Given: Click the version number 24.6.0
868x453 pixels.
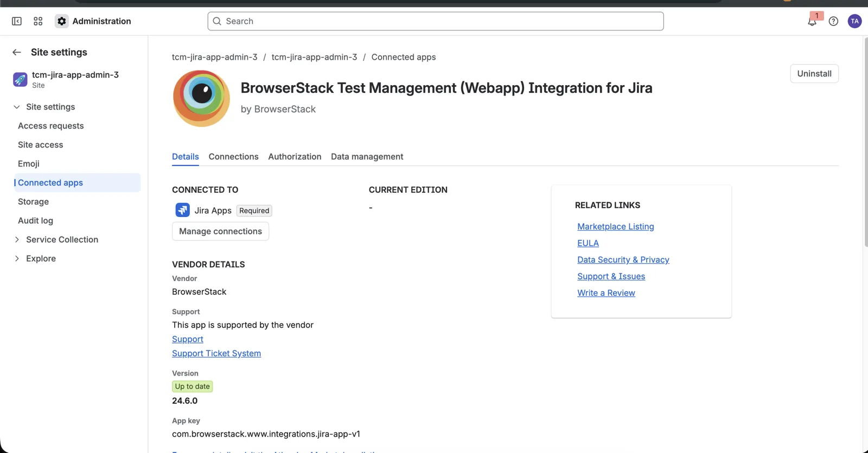Looking at the screenshot, I should 185,401.
